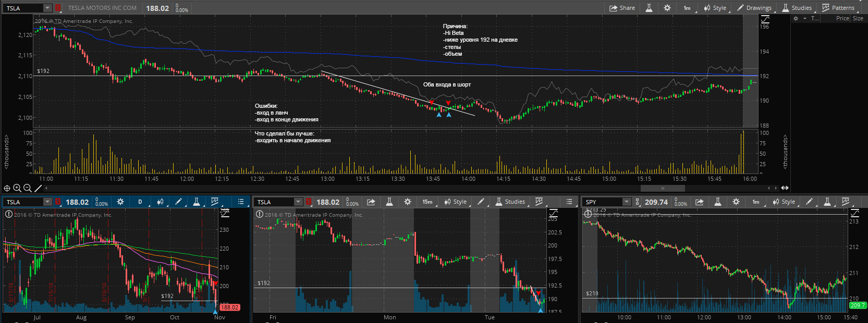Click the info icon in daily TSLA chart
The width and height of the screenshot is (868, 323).
tap(9, 214)
